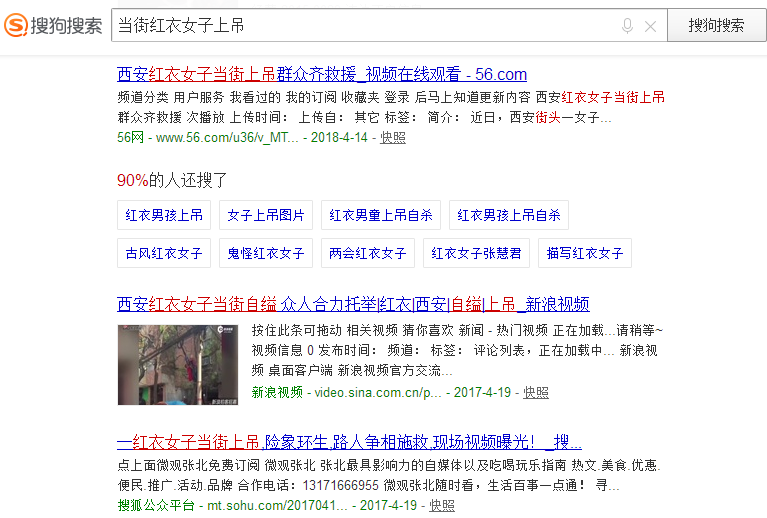Open 快照 snapshot for 新浪视频 result
The width and height of the screenshot is (767, 518).
[536, 393]
